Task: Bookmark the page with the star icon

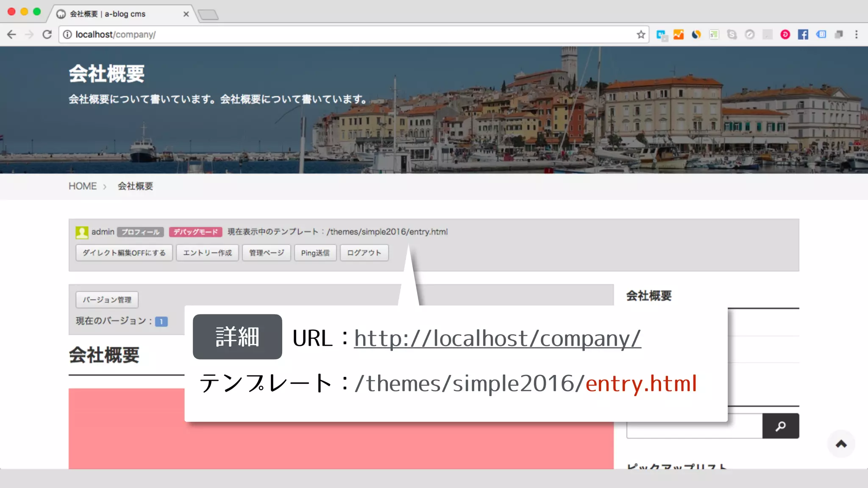Action: pyautogui.click(x=641, y=34)
